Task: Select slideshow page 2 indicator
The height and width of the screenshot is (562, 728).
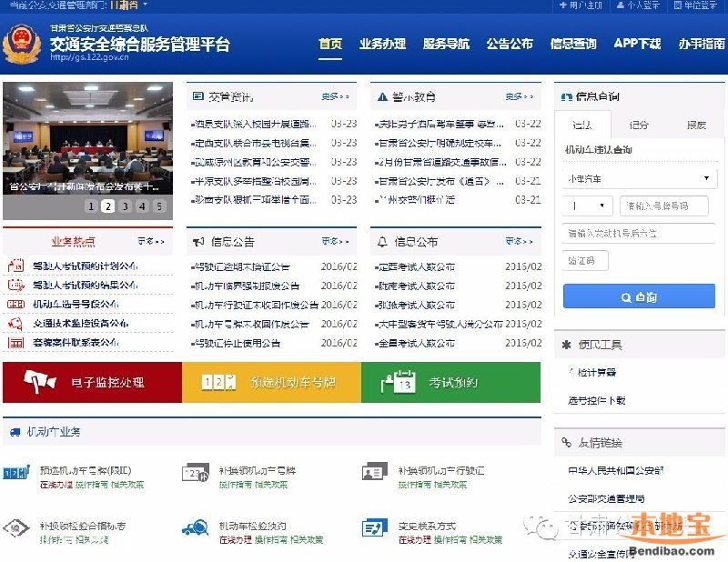Action: (107, 206)
